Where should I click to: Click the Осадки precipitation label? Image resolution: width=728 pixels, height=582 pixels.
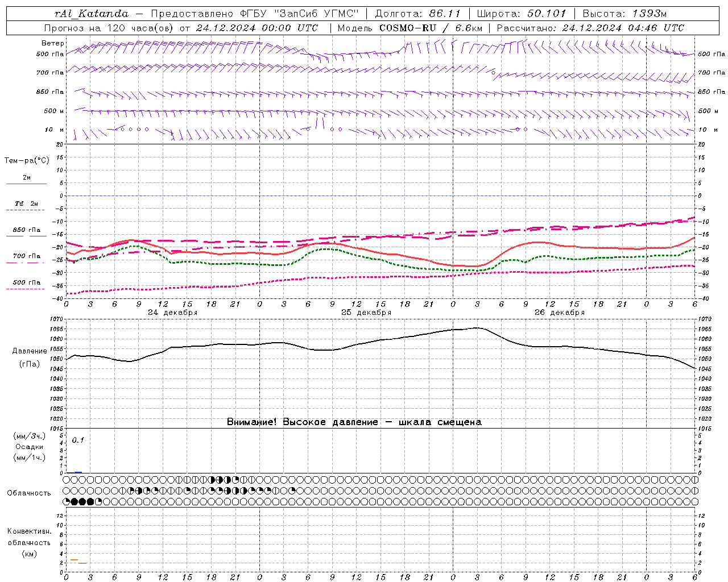(x=30, y=447)
